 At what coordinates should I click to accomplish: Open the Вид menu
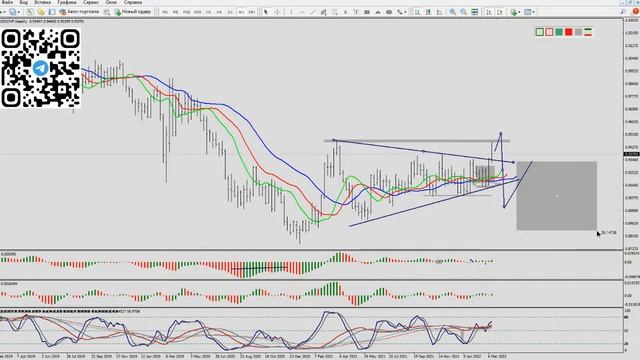(x=24, y=2)
